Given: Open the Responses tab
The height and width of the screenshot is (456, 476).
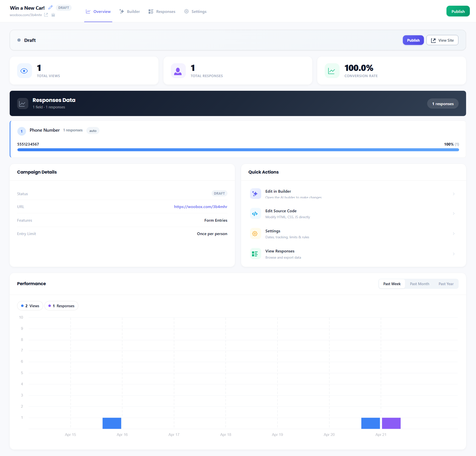Looking at the screenshot, I should (x=162, y=11).
